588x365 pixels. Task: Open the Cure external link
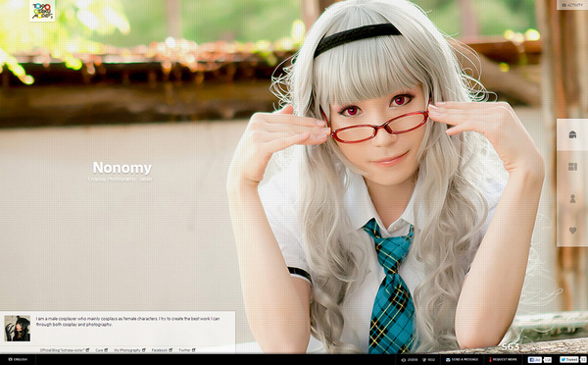point(101,350)
